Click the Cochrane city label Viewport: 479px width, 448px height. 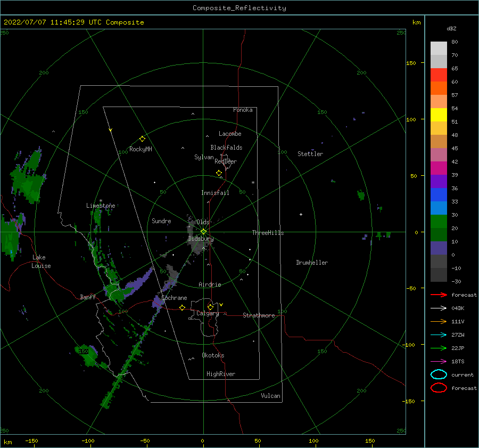(x=174, y=298)
